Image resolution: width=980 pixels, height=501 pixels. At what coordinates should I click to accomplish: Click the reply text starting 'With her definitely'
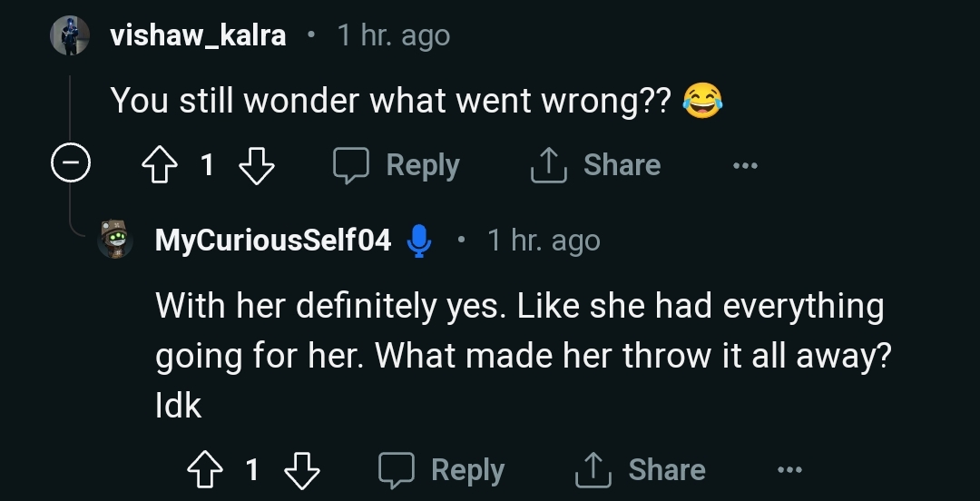pyautogui.click(x=519, y=354)
